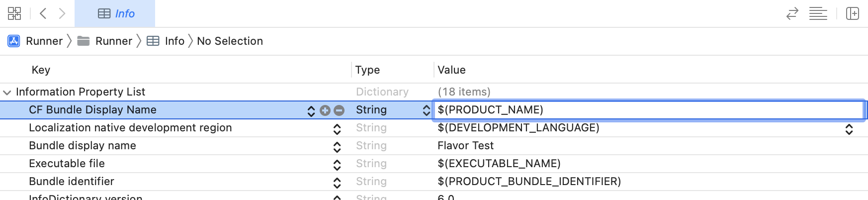Remove the CF Bundle Display Name row

pos(339,110)
